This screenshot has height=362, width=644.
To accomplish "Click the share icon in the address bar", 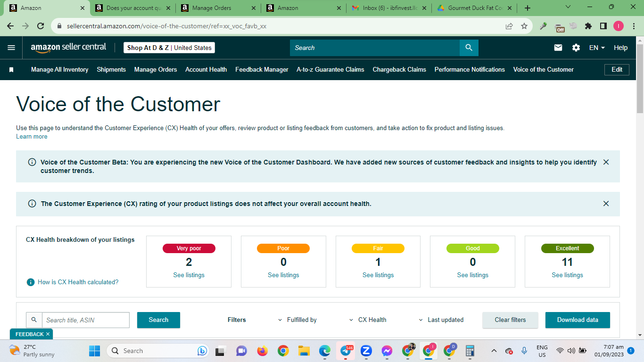I will pyautogui.click(x=509, y=26).
